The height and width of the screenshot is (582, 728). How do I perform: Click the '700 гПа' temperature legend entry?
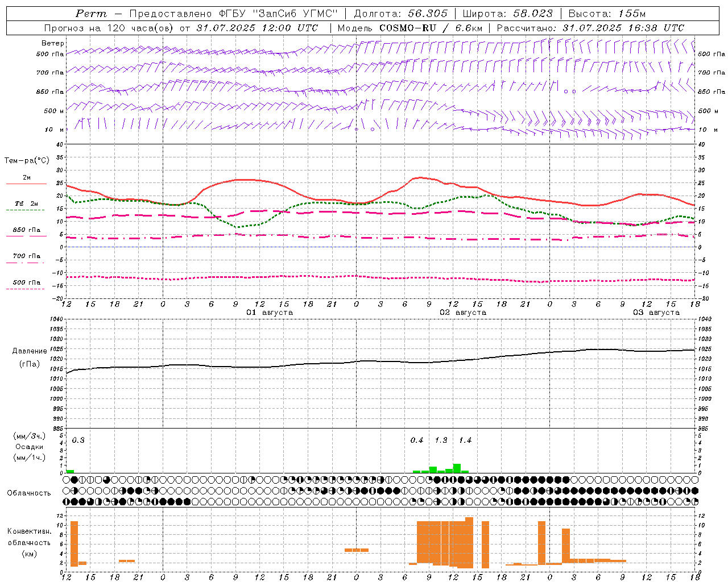point(26,256)
